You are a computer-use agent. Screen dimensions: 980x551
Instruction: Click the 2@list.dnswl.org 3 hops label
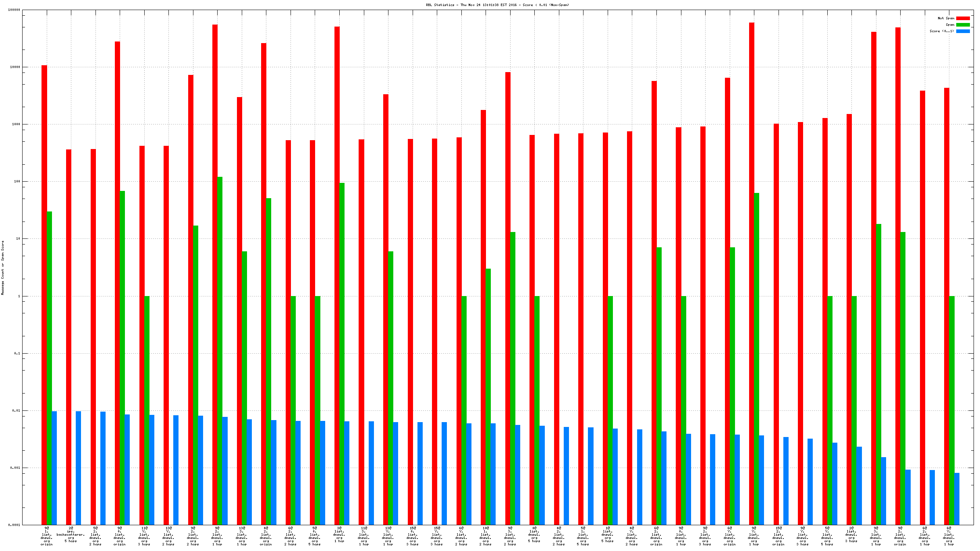click(851, 534)
